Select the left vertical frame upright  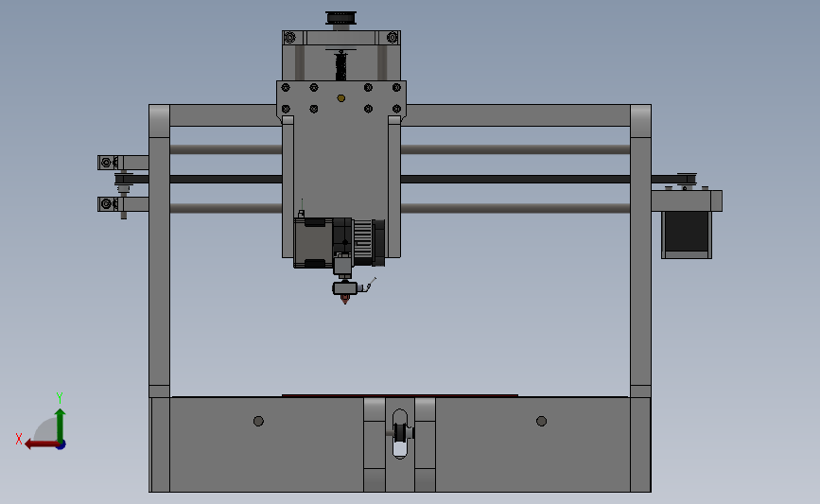(160, 251)
